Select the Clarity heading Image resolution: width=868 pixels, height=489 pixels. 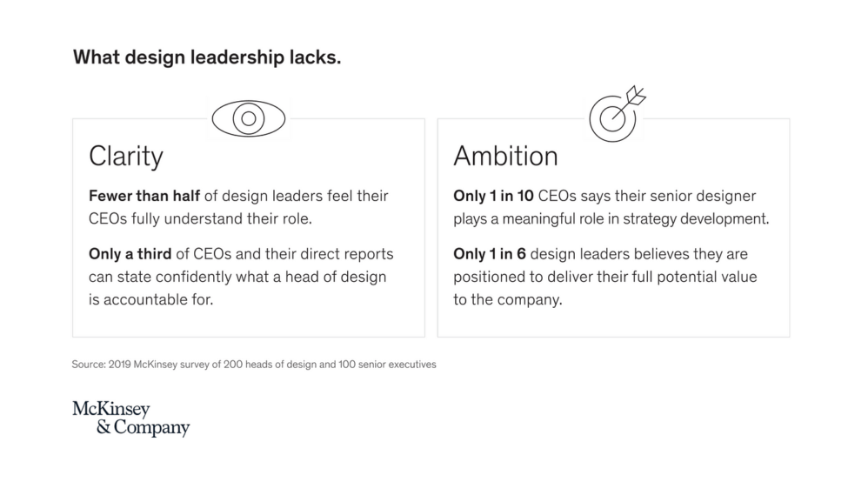(x=126, y=156)
